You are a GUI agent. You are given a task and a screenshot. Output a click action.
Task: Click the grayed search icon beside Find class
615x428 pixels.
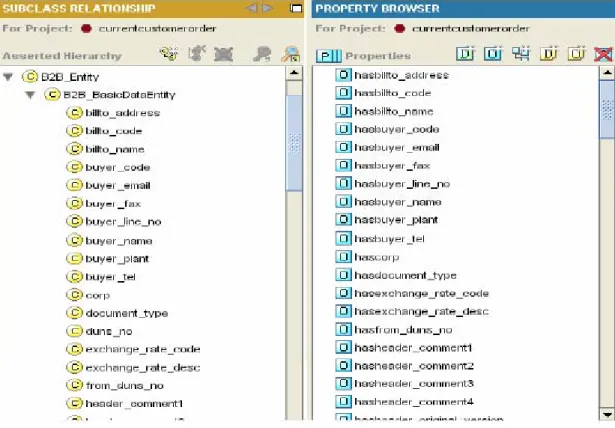coord(262,54)
